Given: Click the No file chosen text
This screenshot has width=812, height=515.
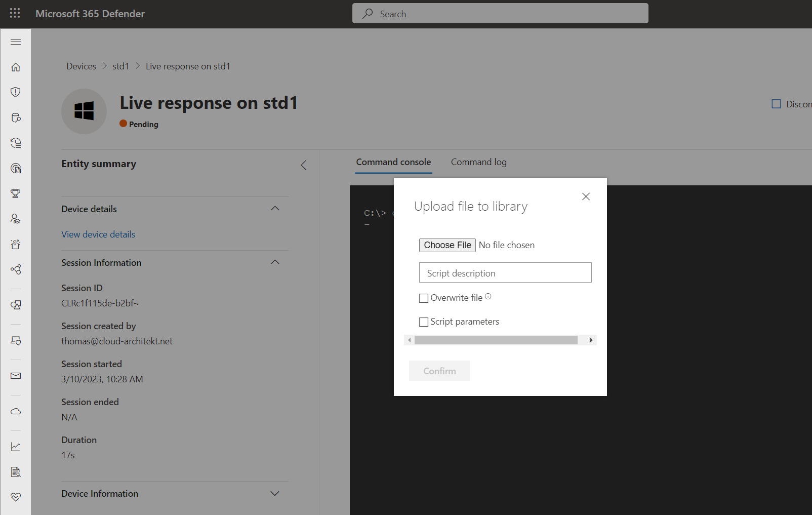Looking at the screenshot, I should pos(507,245).
